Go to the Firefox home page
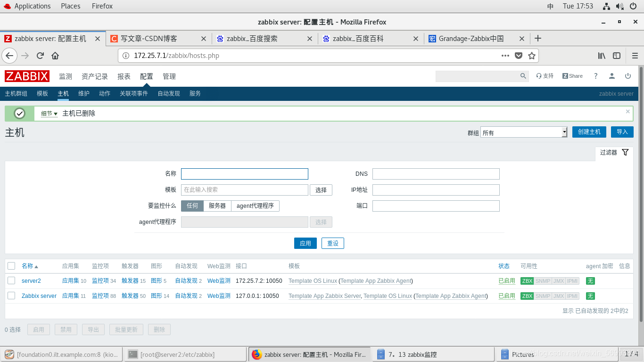644x362 pixels. tap(55, 56)
